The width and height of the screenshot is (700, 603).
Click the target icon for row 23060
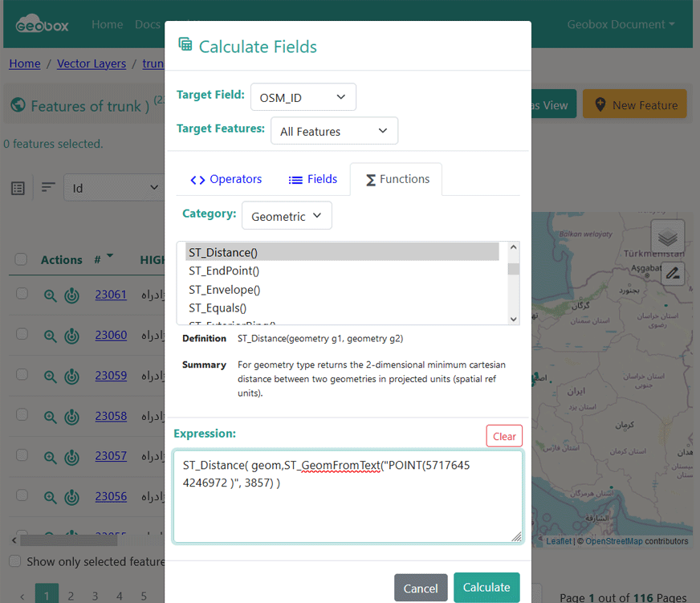[x=72, y=336]
